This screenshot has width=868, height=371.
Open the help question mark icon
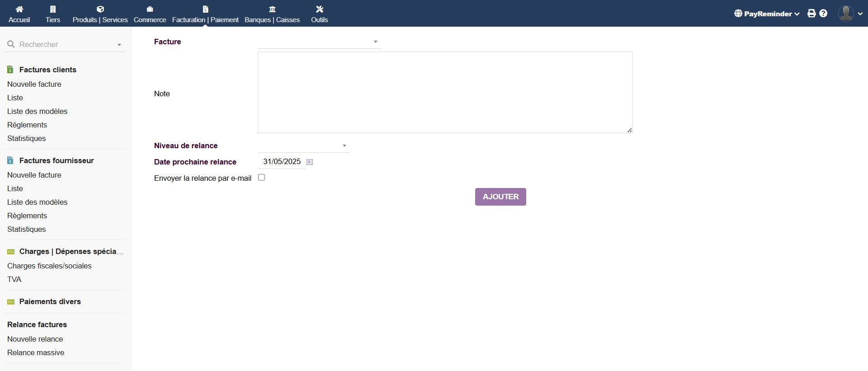[823, 14]
